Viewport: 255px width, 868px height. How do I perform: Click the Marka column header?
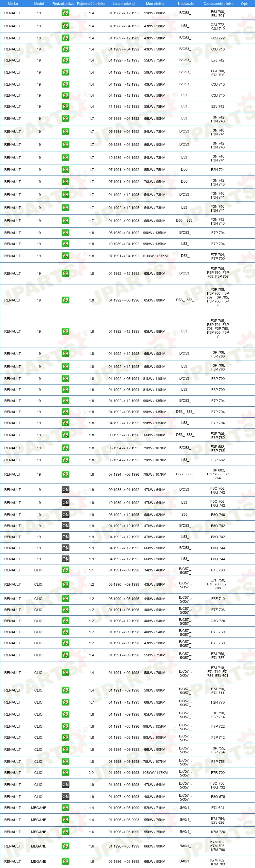pyautogui.click(x=13, y=3)
